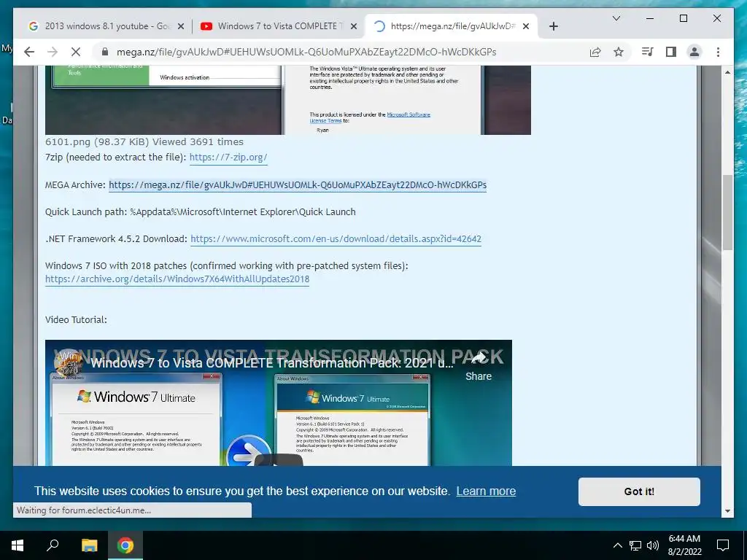747x560 pixels.
Task: Open the clock and date
Action: 684,545
